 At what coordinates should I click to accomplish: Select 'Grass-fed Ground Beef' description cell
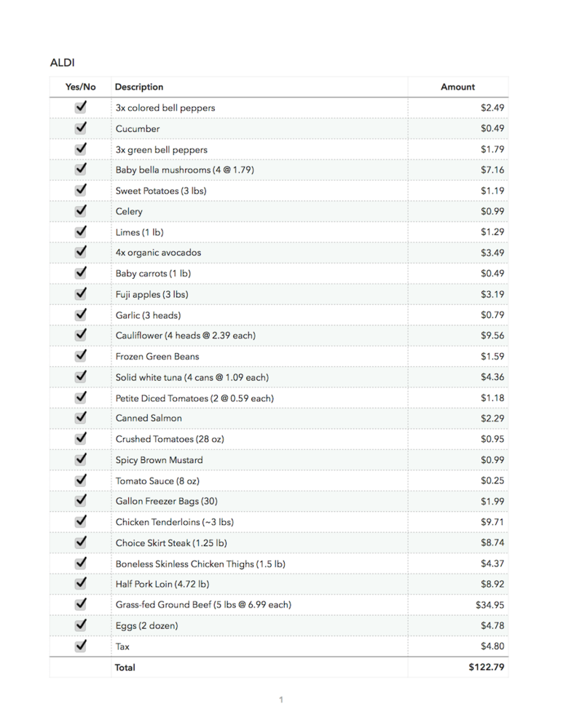(x=259, y=604)
